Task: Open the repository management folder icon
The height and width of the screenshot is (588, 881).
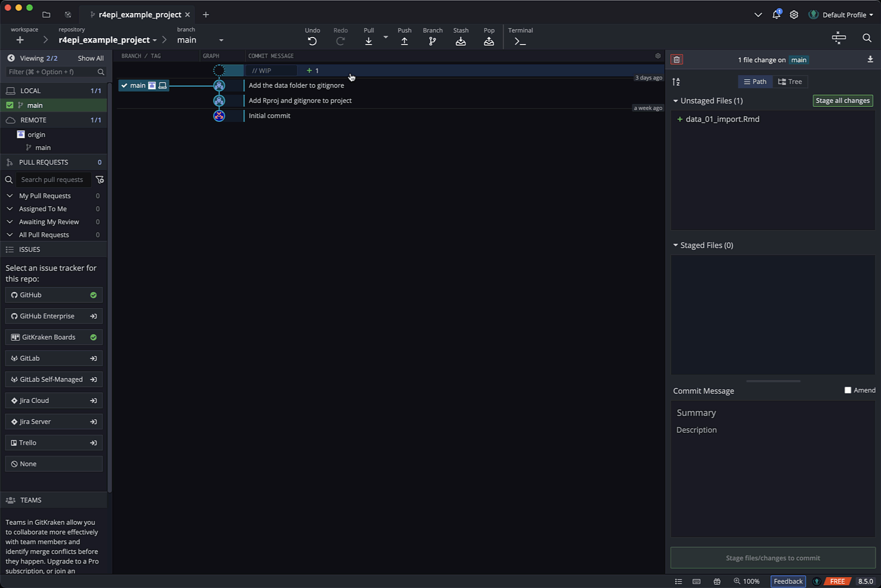Action: pos(46,15)
